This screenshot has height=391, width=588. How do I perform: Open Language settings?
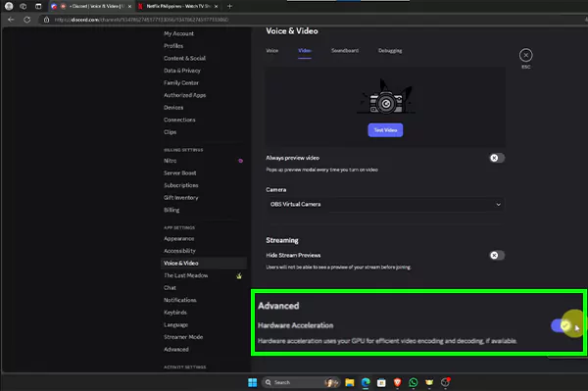175,325
